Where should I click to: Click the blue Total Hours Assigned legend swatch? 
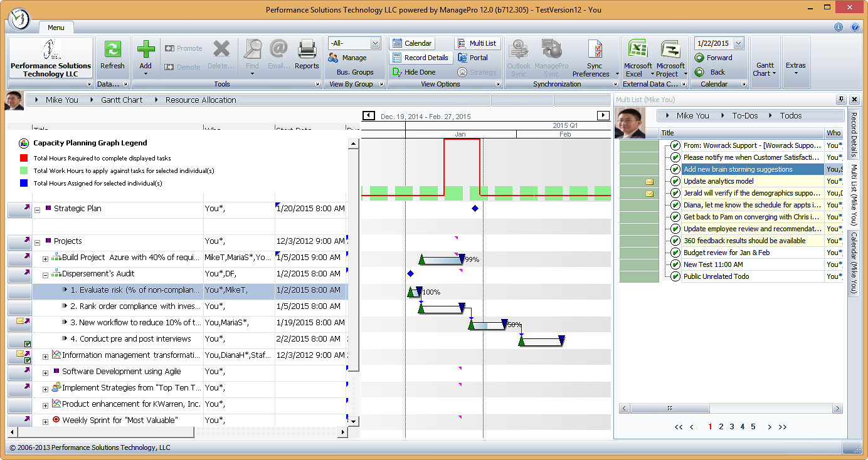click(x=24, y=183)
